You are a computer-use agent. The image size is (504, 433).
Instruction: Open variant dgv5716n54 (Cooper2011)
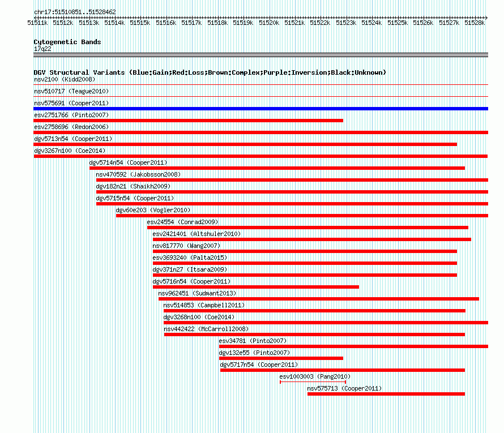tap(191, 281)
